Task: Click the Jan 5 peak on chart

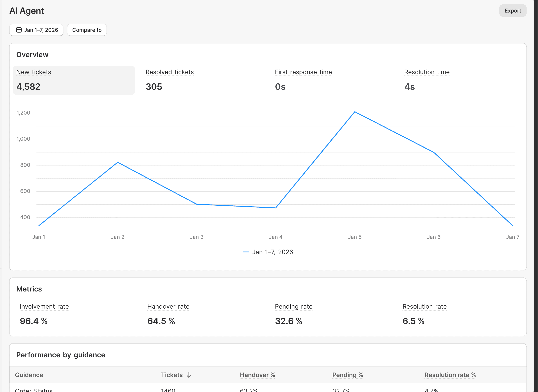Action: tap(354, 112)
